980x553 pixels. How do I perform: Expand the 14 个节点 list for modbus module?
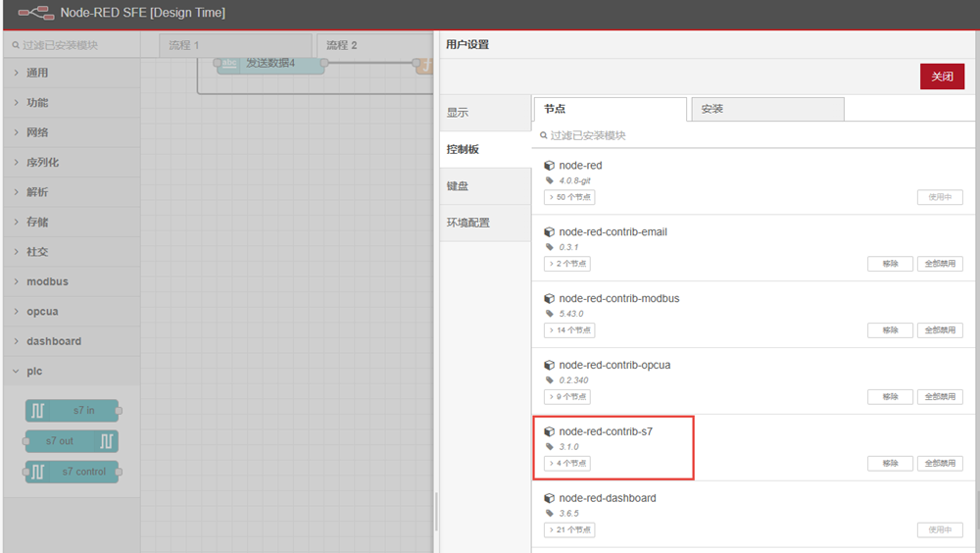[x=569, y=330]
